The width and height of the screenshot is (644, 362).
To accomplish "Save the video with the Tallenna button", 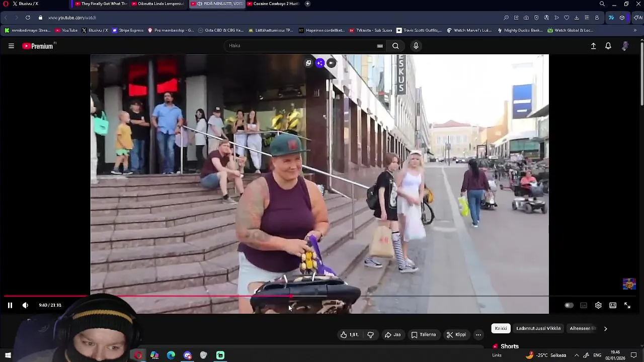I will tap(424, 335).
